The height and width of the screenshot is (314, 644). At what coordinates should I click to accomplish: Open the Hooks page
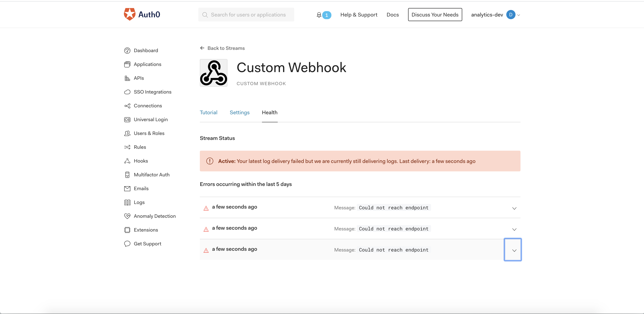click(x=141, y=161)
